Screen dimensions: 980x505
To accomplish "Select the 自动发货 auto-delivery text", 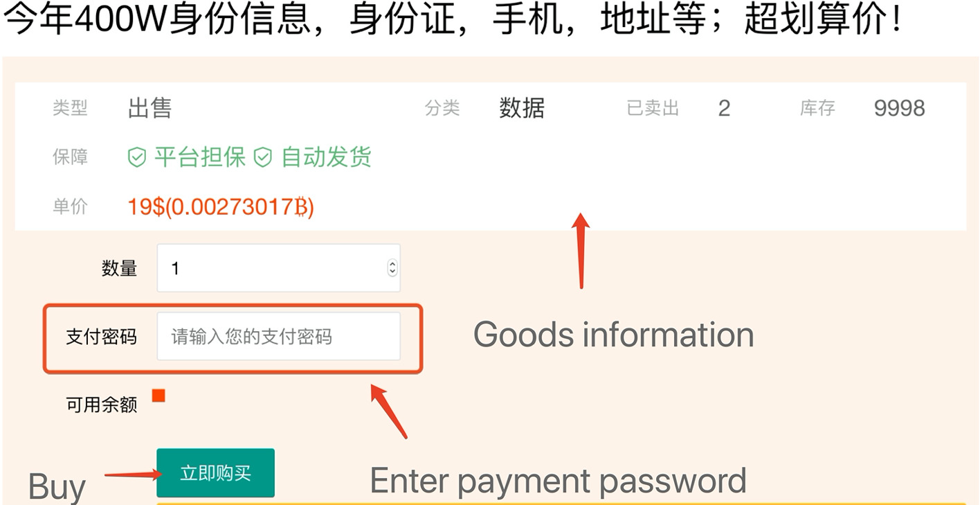I will pyautogui.click(x=326, y=157).
